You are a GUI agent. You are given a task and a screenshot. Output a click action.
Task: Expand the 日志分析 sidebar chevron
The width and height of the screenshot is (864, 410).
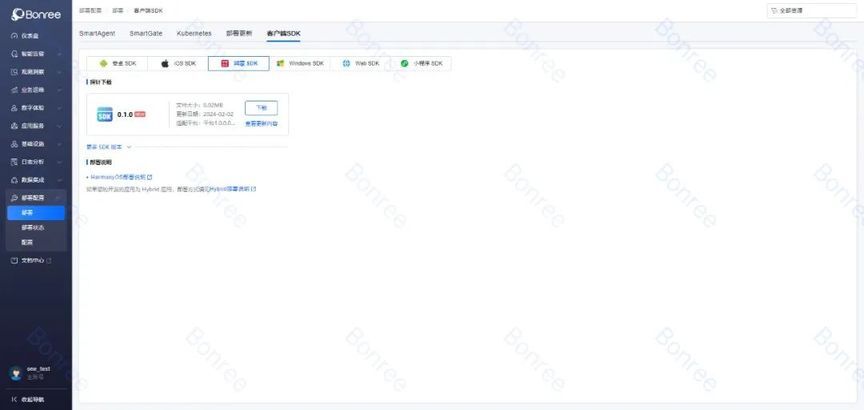click(59, 162)
